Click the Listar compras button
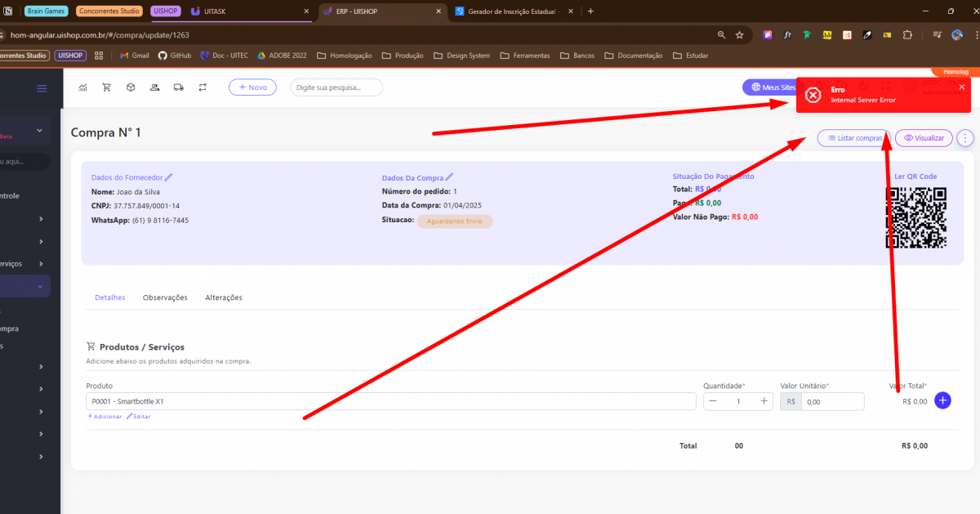The height and width of the screenshot is (514, 980). 853,138
